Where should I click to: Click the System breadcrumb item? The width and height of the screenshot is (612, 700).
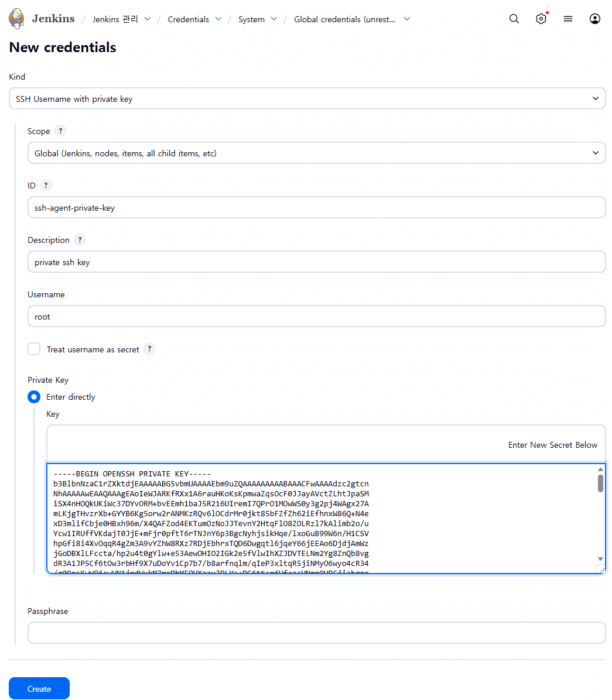(x=251, y=19)
